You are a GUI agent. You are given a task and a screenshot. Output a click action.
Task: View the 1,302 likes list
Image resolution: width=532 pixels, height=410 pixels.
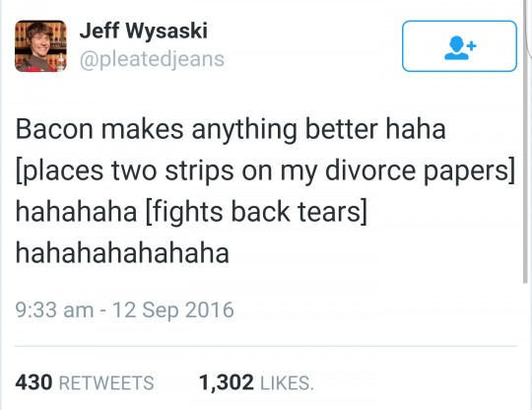coord(256,382)
